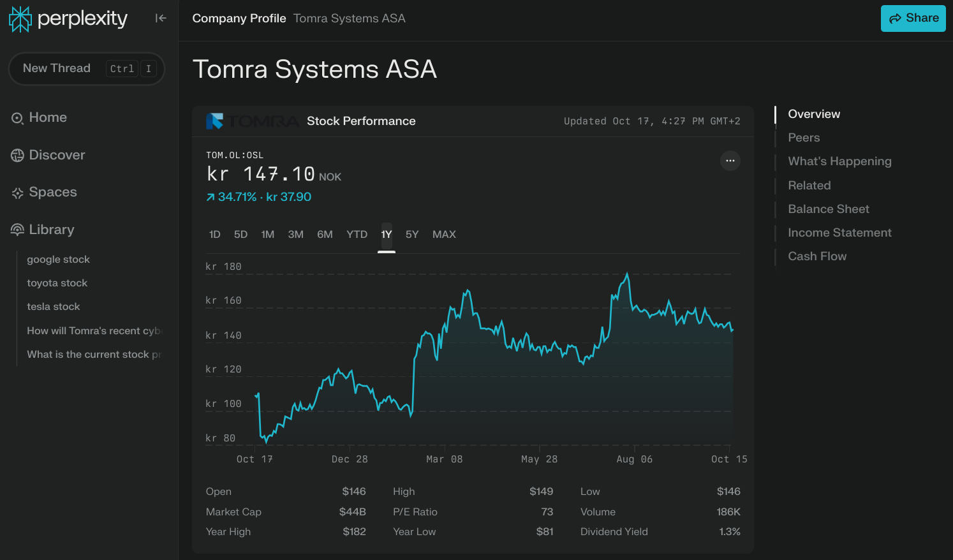
Task: Click the Tomra Systems ASA breadcrumb
Action: (x=350, y=18)
